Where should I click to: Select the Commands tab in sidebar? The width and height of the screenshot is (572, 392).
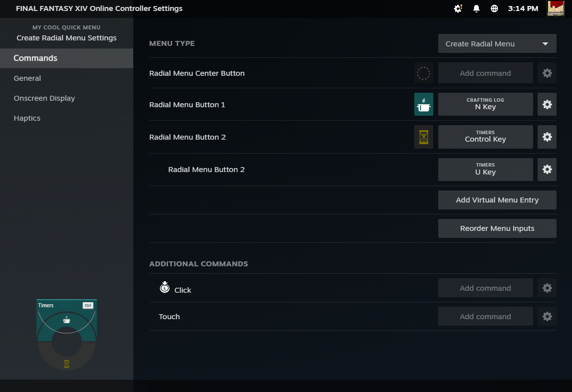(x=66, y=58)
